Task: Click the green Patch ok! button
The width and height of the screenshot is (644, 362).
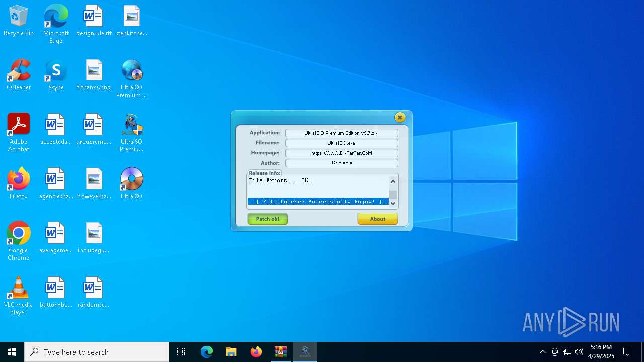Action: 267,219
